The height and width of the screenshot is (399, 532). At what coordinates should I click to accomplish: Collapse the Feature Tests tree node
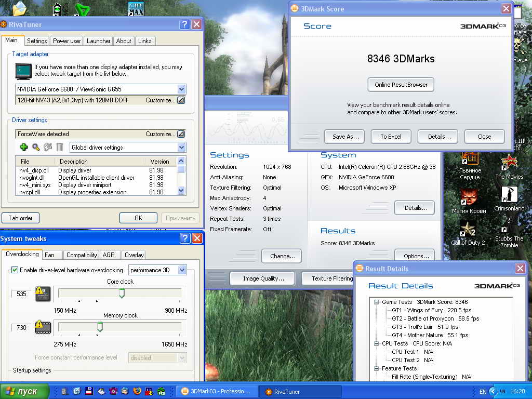[376, 368]
